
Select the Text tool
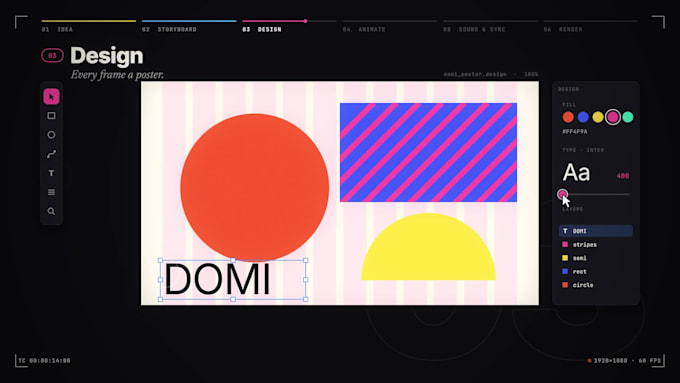point(51,173)
